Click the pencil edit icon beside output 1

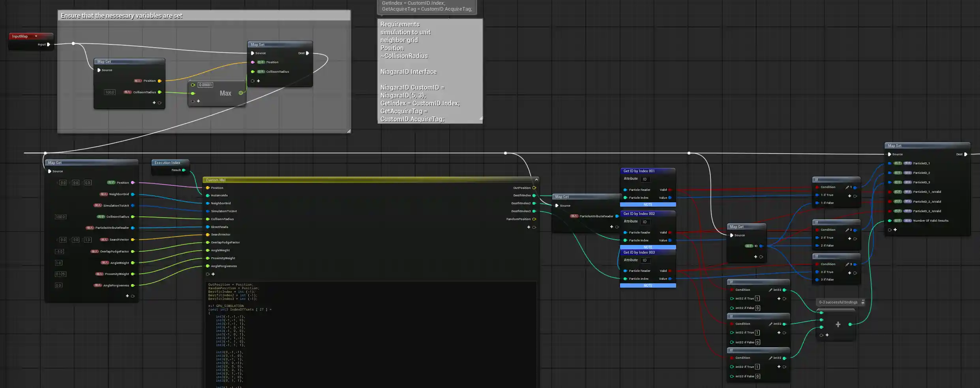tap(847, 187)
